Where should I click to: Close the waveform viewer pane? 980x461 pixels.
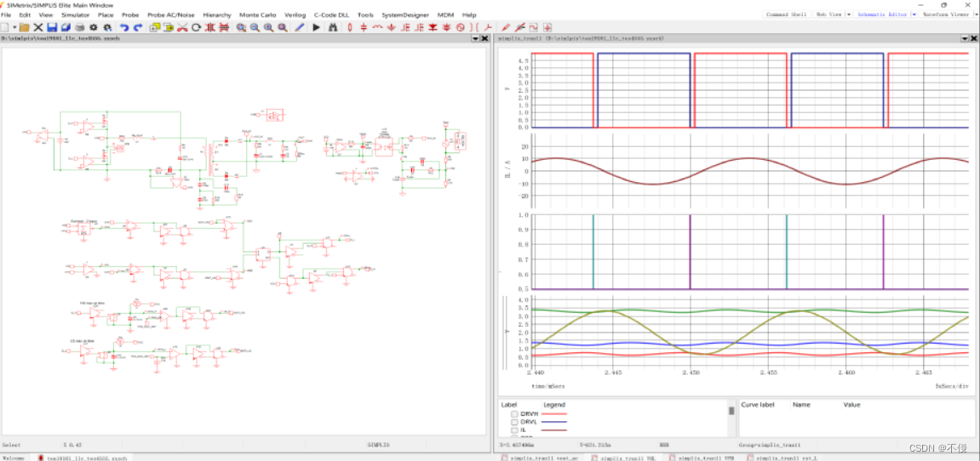[x=974, y=39]
